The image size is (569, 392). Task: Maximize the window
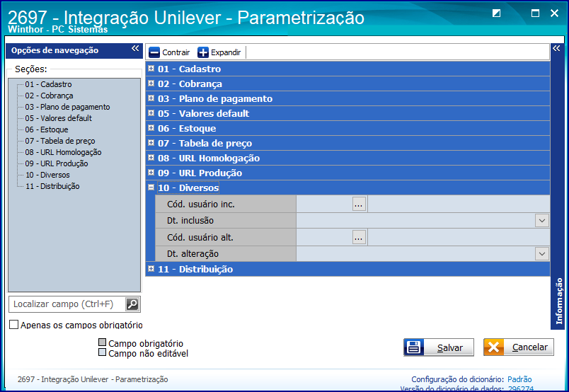point(535,13)
